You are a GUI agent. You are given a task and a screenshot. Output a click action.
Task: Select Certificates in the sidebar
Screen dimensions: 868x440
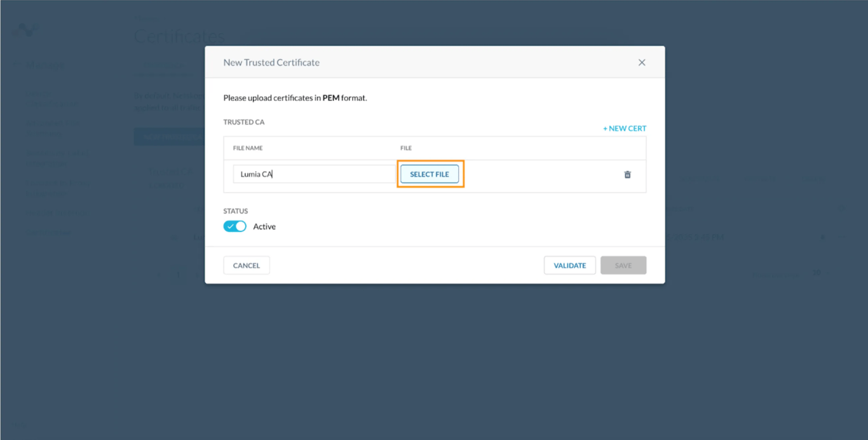pos(50,232)
